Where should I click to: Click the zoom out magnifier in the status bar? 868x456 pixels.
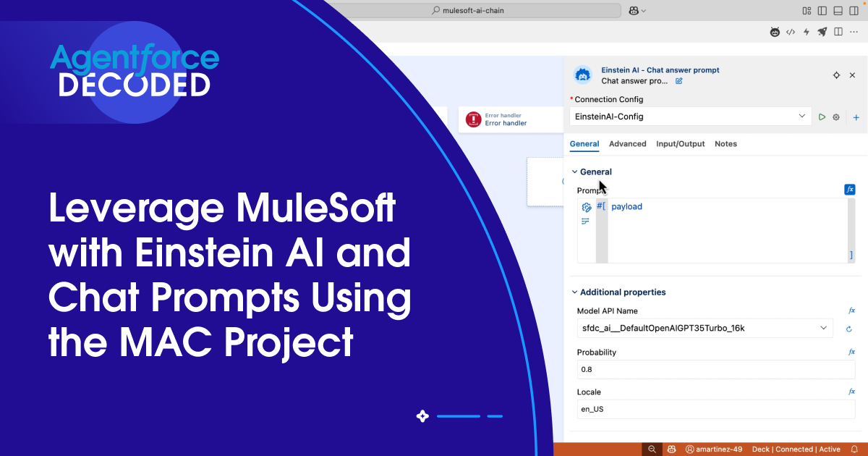click(x=652, y=449)
